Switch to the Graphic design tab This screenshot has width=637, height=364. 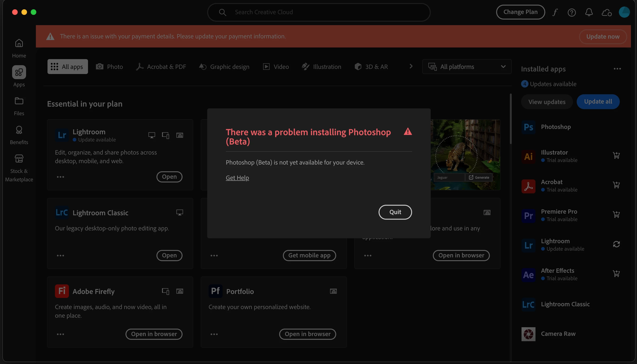(224, 67)
